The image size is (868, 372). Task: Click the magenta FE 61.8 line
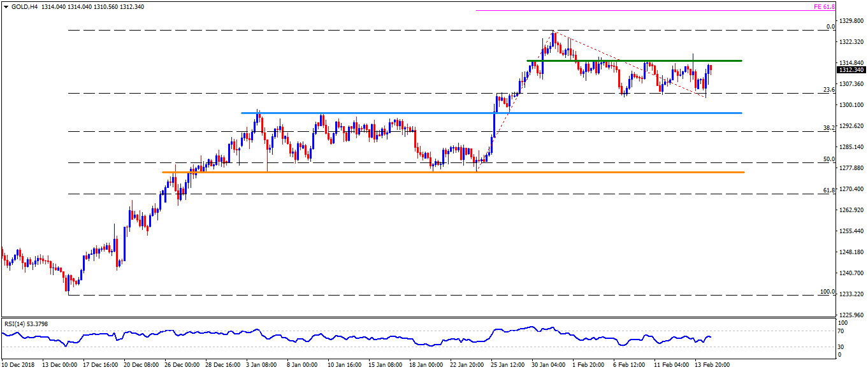(637, 10)
